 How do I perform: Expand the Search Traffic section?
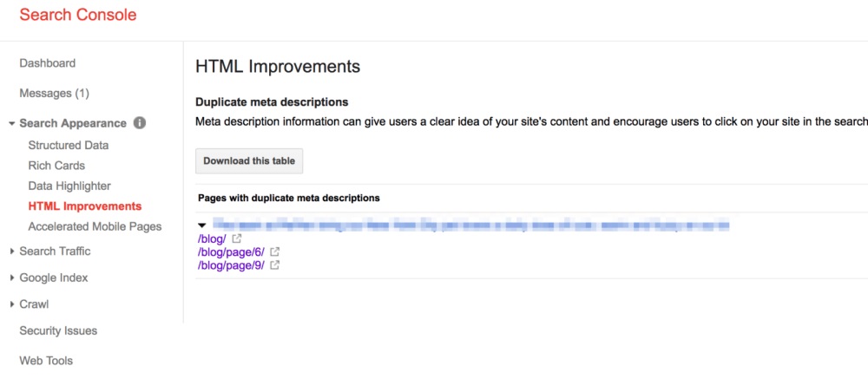coord(12,252)
